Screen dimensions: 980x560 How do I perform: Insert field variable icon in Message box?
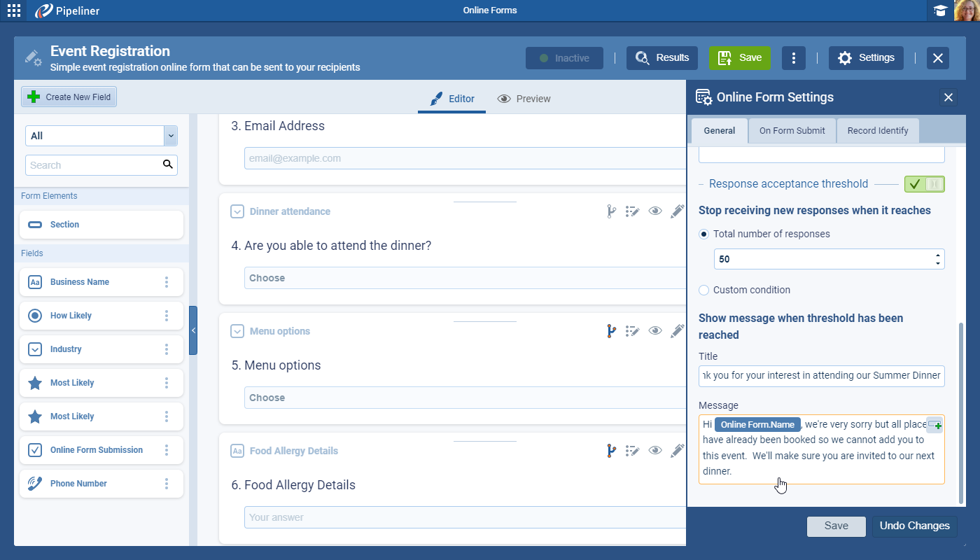tap(934, 425)
